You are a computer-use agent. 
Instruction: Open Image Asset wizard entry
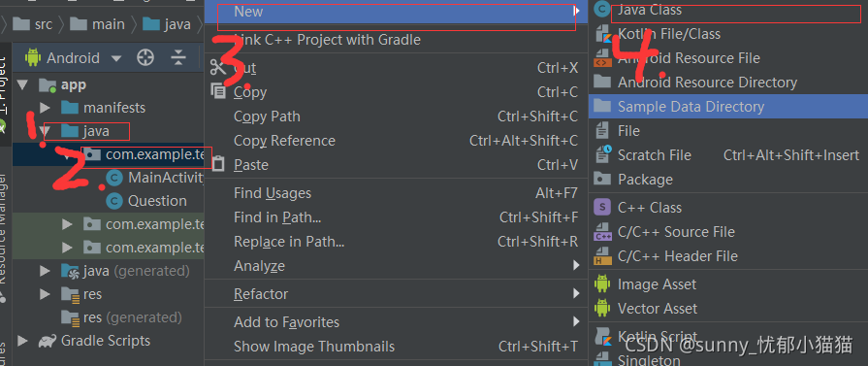[x=728, y=284]
